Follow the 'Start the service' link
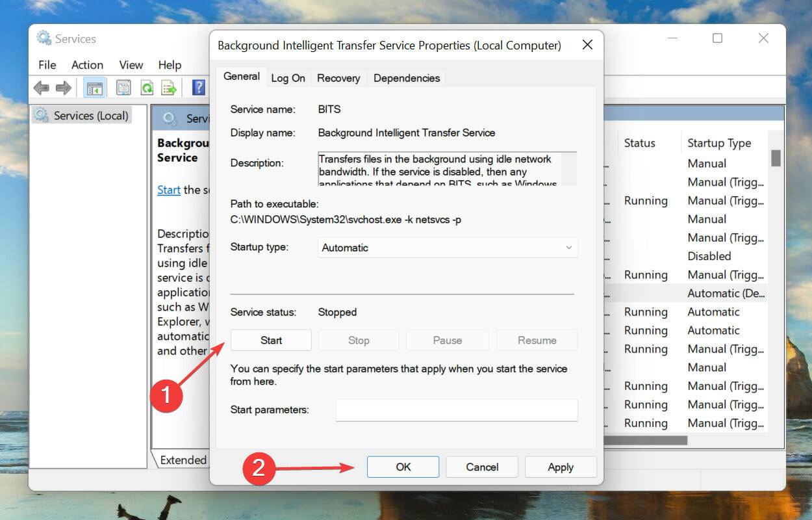Image resolution: width=812 pixels, height=520 pixels. coord(168,190)
